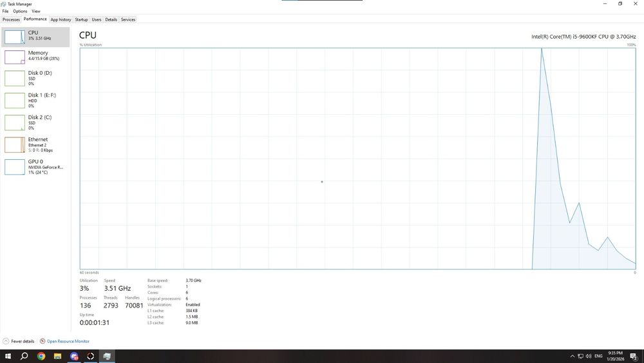
Task: Click the volume speaker tray icon
Action: point(589,356)
